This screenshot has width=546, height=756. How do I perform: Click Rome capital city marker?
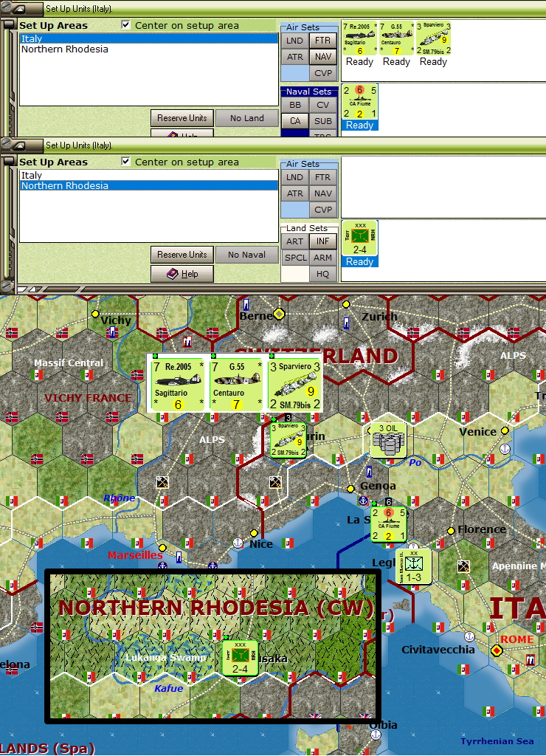coord(497,650)
